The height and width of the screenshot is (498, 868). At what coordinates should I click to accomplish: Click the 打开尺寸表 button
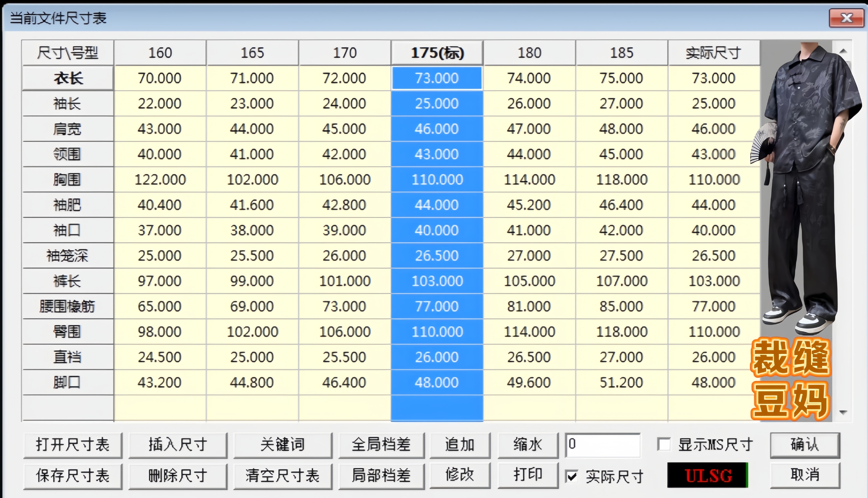click(x=72, y=445)
